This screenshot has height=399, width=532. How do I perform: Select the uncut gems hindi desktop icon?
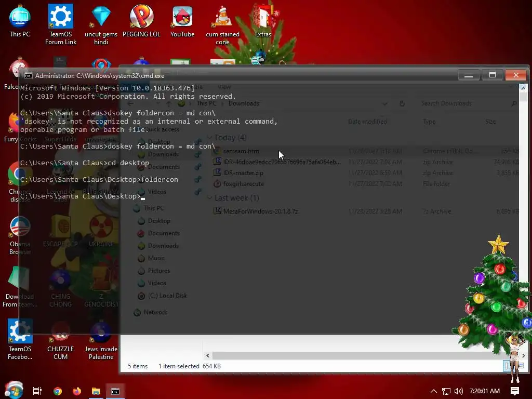(101, 24)
